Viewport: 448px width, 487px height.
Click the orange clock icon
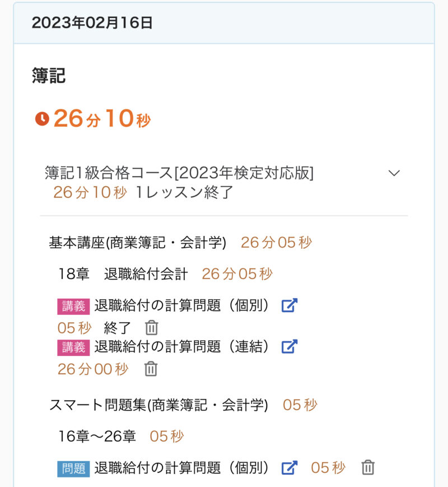click(x=42, y=119)
